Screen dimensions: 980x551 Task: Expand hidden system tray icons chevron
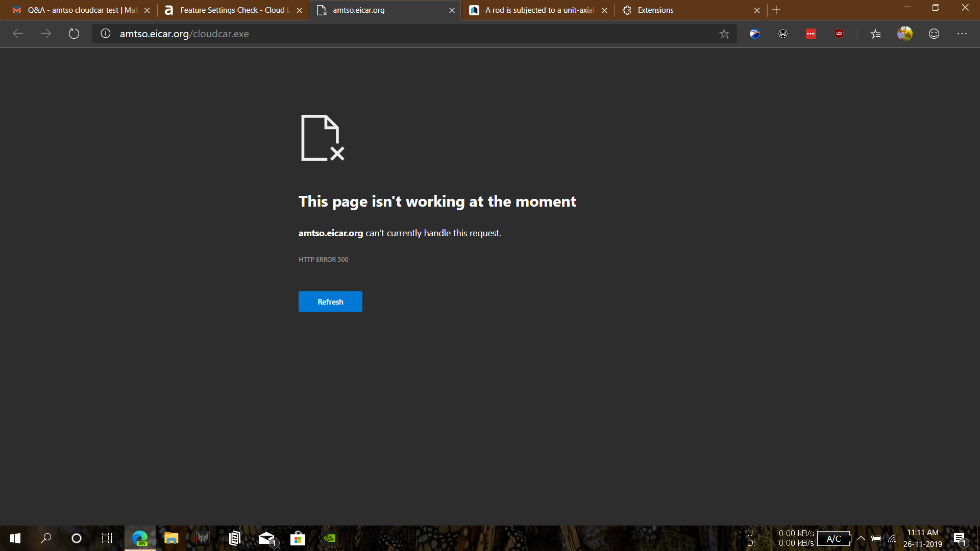click(861, 538)
